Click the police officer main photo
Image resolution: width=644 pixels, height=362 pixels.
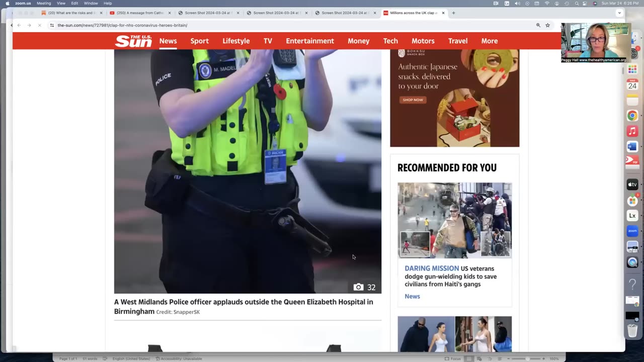tap(248, 171)
